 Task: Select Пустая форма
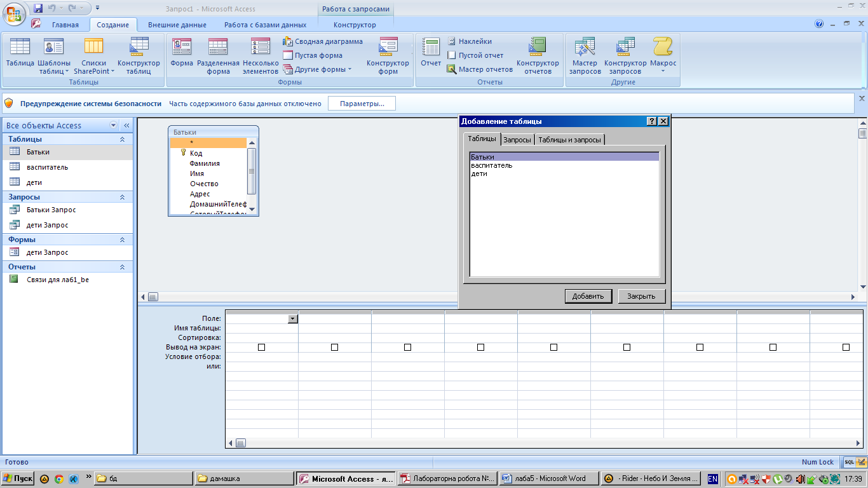(313, 55)
